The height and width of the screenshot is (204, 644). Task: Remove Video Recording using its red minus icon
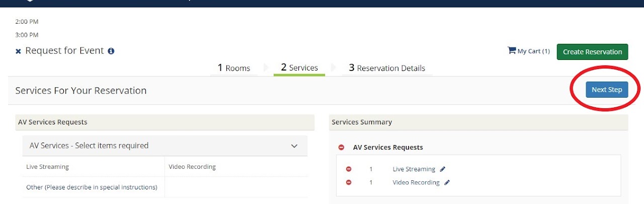coord(349,182)
